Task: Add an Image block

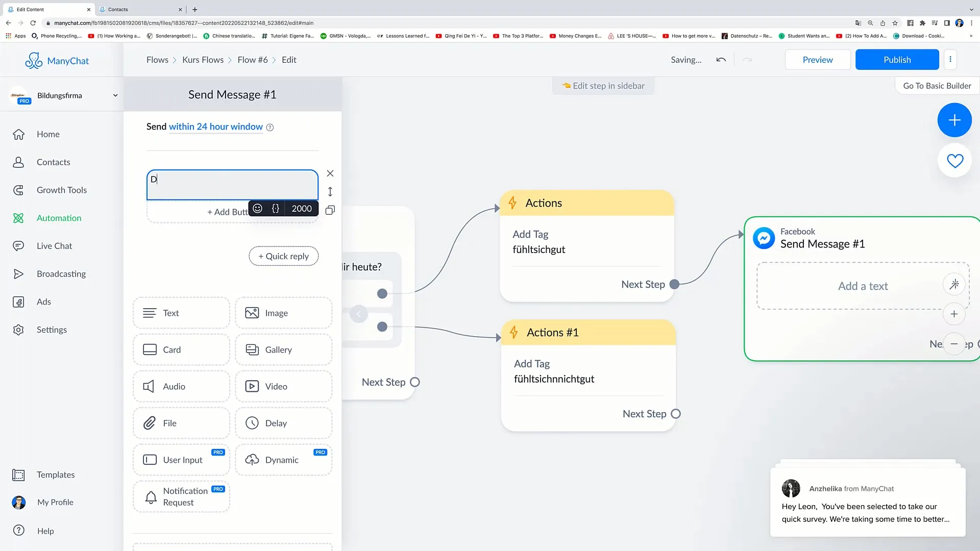Action: coord(283,313)
